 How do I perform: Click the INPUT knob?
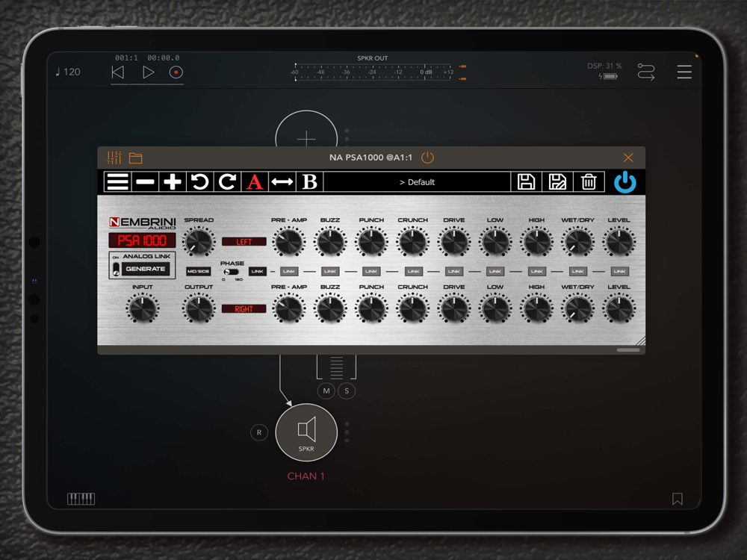pyautogui.click(x=143, y=308)
